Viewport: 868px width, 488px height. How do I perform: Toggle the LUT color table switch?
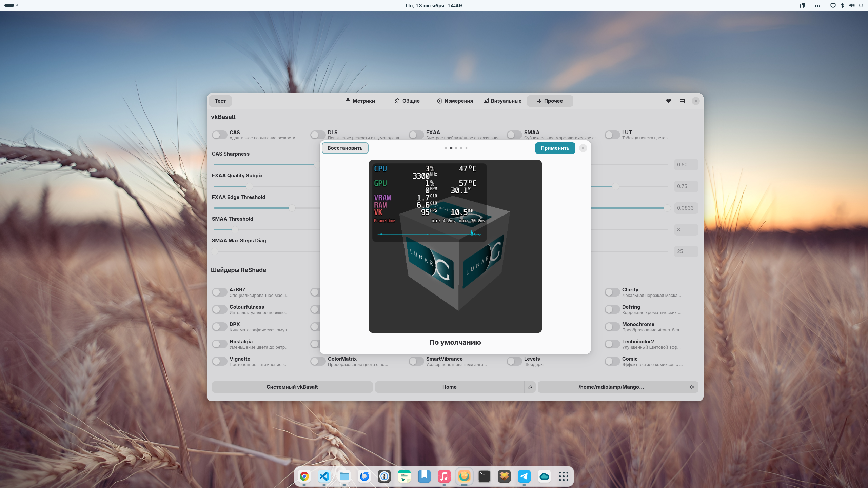612,135
